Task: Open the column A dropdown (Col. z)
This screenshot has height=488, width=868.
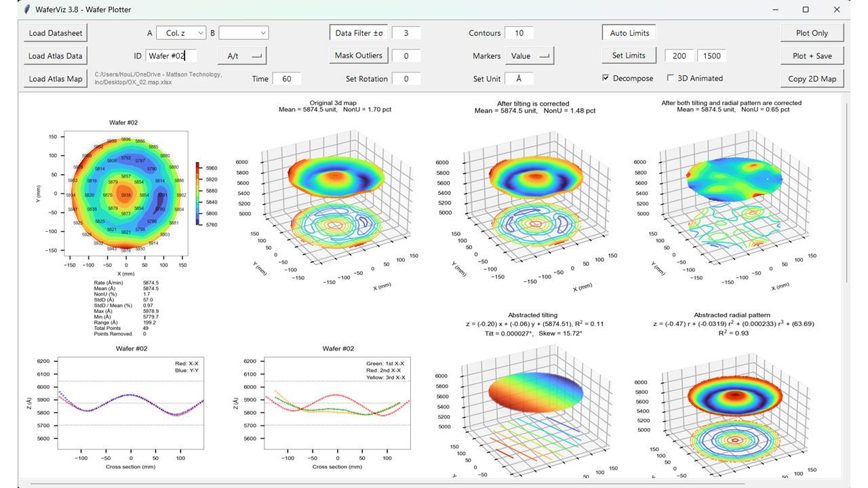Action: pyautogui.click(x=181, y=33)
